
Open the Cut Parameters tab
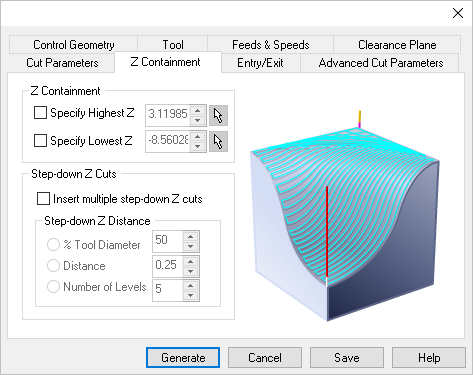click(x=62, y=63)
